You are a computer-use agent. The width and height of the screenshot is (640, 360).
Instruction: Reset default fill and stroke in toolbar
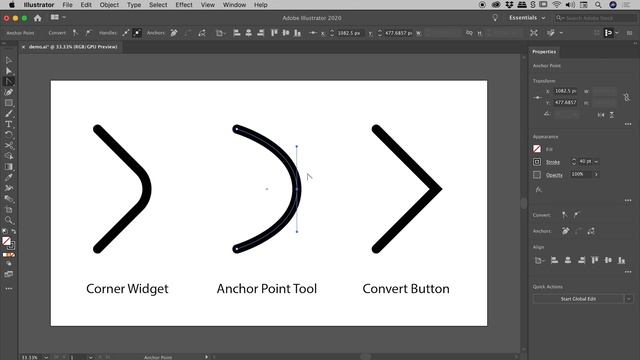pyautogui.click(x=4, y=231)
